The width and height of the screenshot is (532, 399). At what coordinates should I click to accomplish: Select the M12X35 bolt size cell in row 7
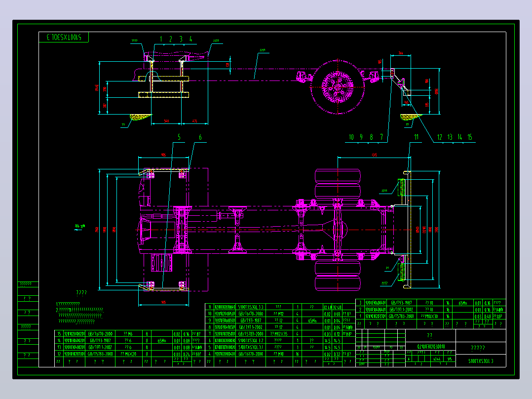pos(278,334)
